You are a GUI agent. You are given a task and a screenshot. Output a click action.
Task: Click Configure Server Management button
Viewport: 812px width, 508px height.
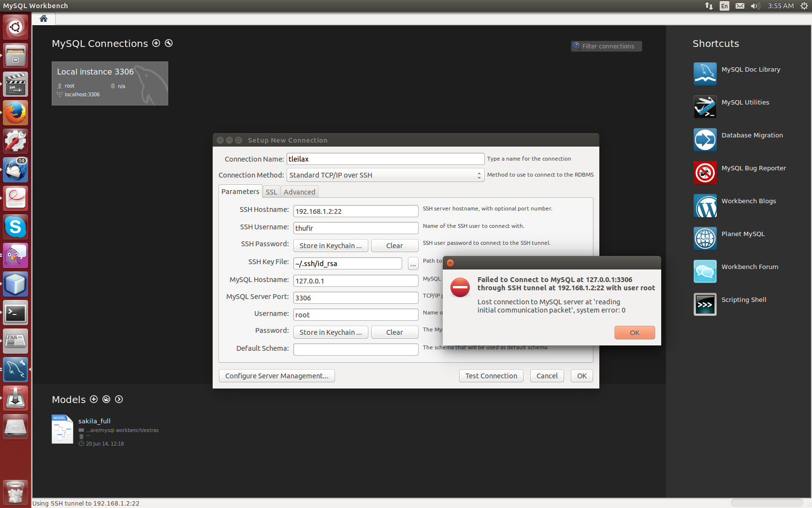point(277,376)
